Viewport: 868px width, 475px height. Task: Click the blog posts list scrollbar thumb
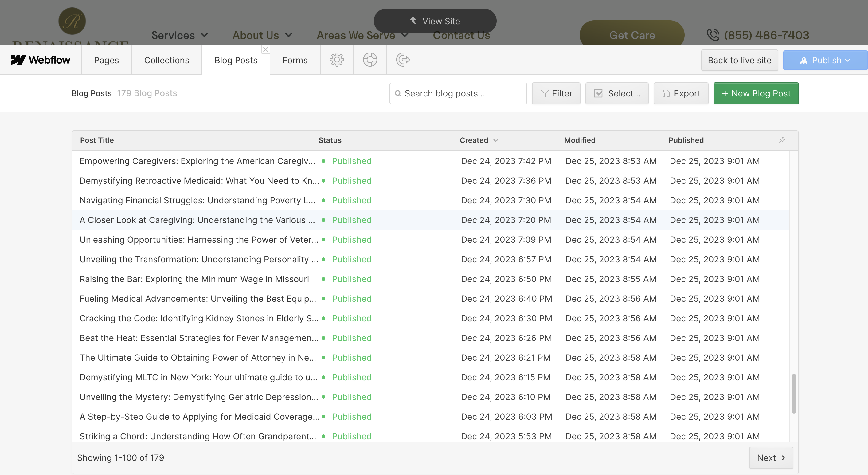coord(794,393)
